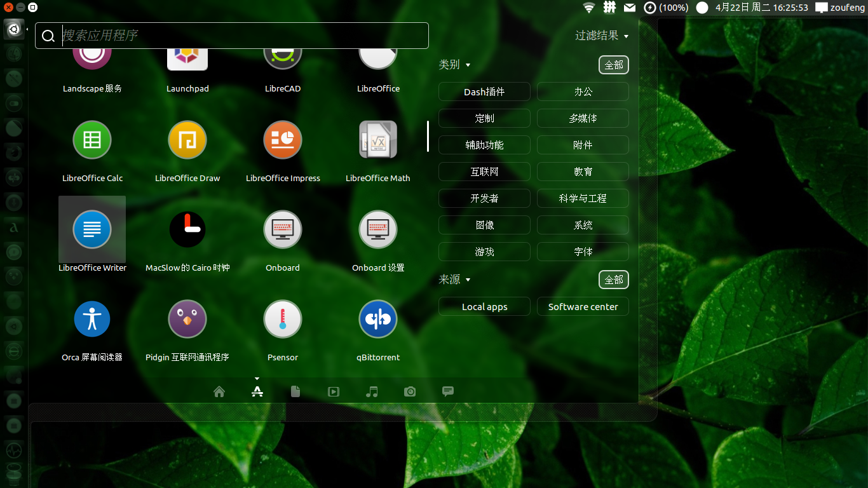Enable the 定制 category filter
The image size is (868, 488).
point(484,118)
